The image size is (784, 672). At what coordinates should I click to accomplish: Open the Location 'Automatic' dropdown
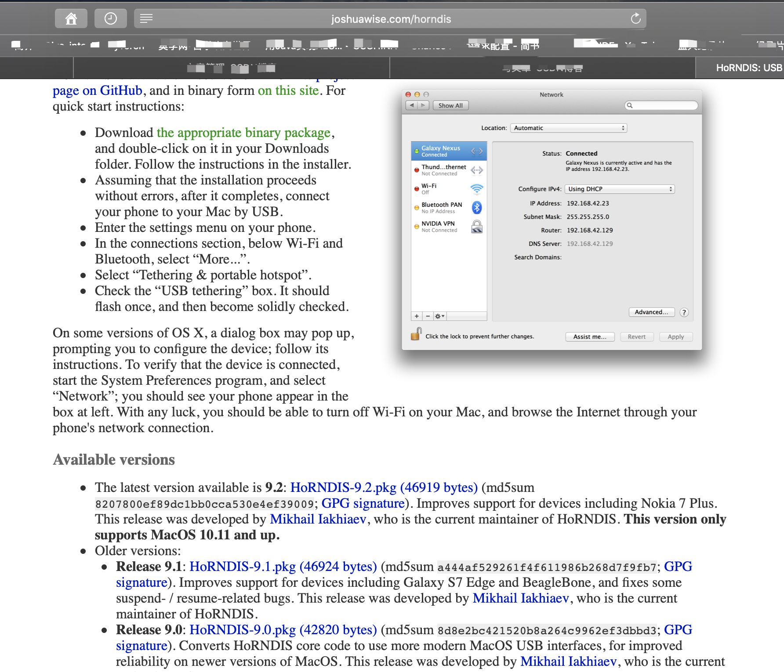tap(569, 128)
